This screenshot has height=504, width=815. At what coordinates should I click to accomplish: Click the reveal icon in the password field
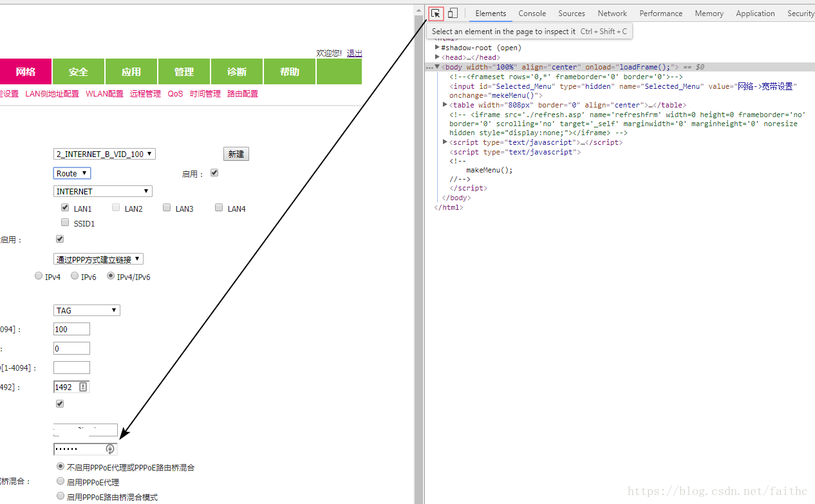click(x=110, y=449)
